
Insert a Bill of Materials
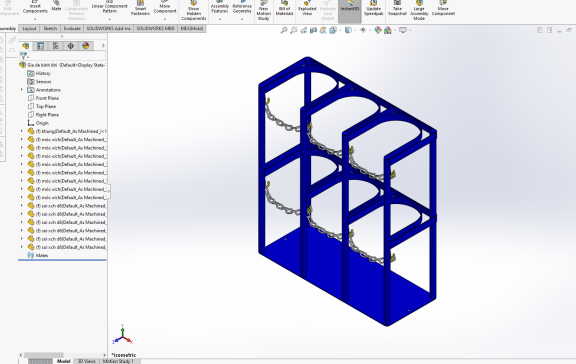pyautogui.click(x=284, y=9)
